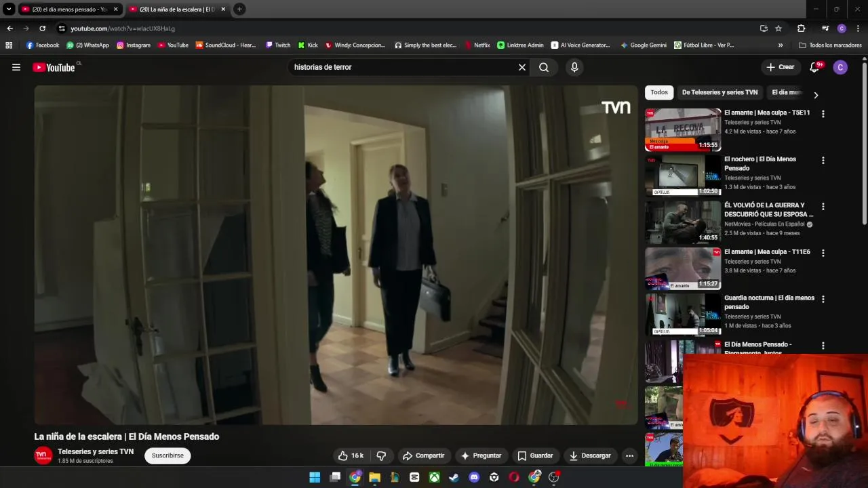Open Chrome media controls icon
The width and height of the screenshot is (868, 488).
click(825, 28)
